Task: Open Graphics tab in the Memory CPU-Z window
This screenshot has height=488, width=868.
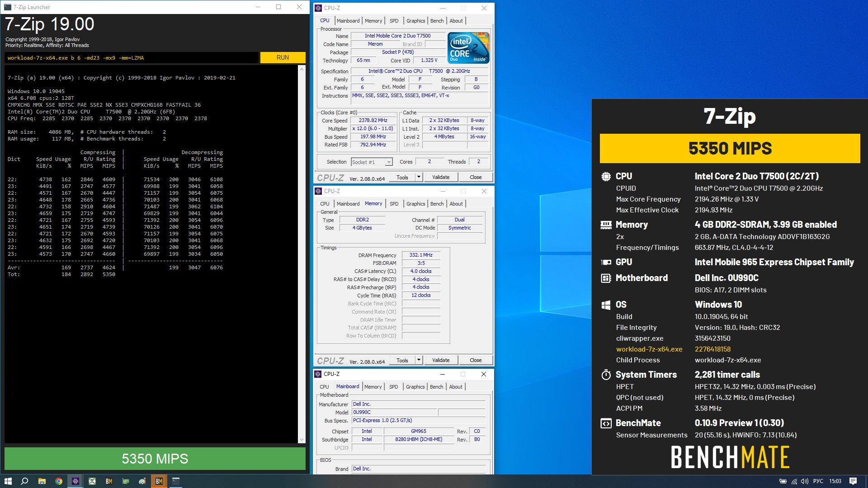Action: click(x=415, y=204)
